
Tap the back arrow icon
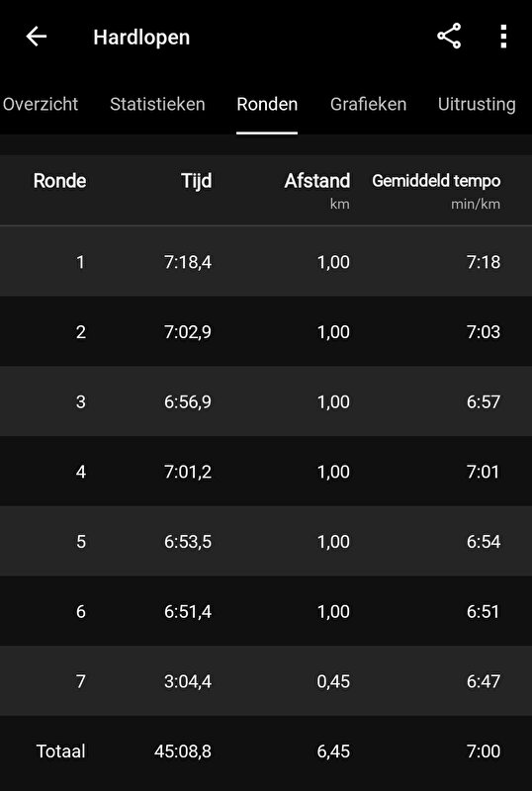[x=37, y=37]
